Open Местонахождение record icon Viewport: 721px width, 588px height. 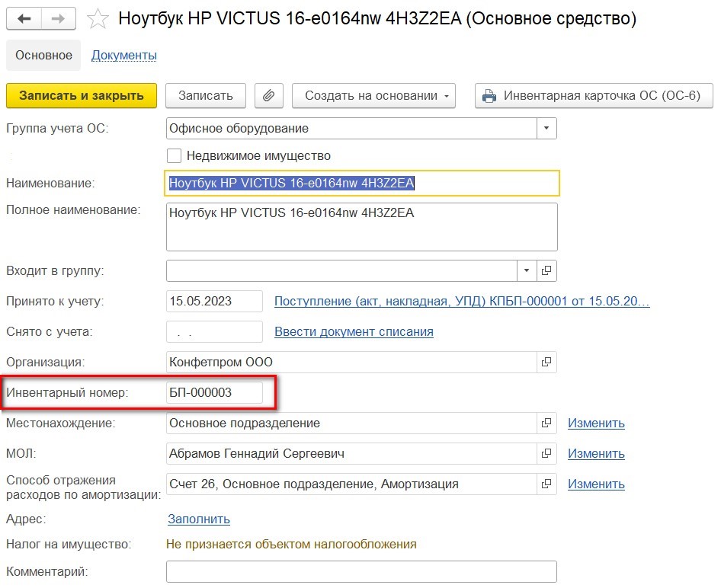coord(546,423)
